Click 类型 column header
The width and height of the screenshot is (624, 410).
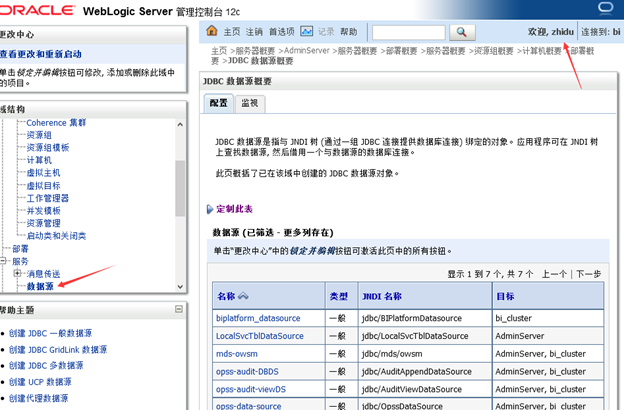(x=339, y=296)
